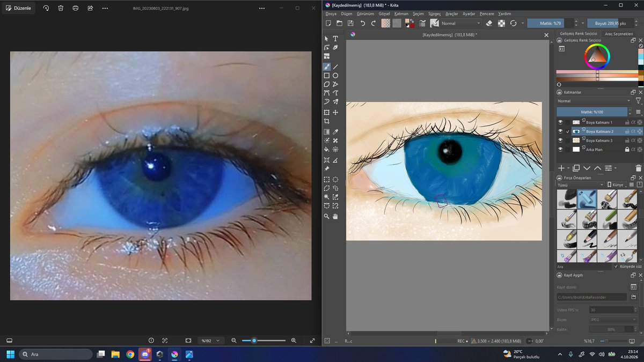The height and width of the screenshot is (362, 644).
Task: Click zoom out magnifier in photo viewer
Action: pos(234,341)
